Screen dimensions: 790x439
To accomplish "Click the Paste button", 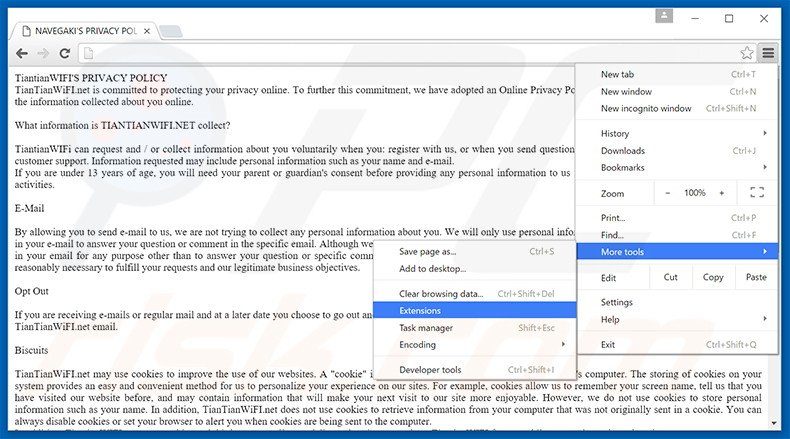I will 756,277.
